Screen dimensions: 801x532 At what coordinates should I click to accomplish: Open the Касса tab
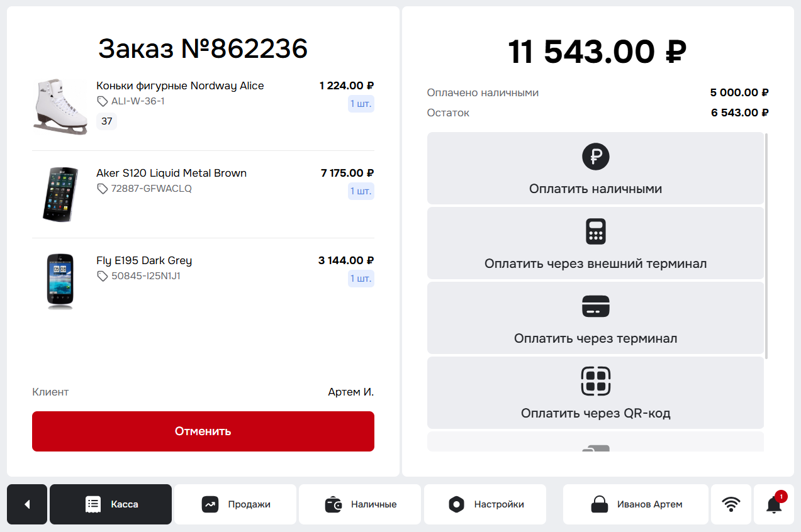tap(111, 504)
